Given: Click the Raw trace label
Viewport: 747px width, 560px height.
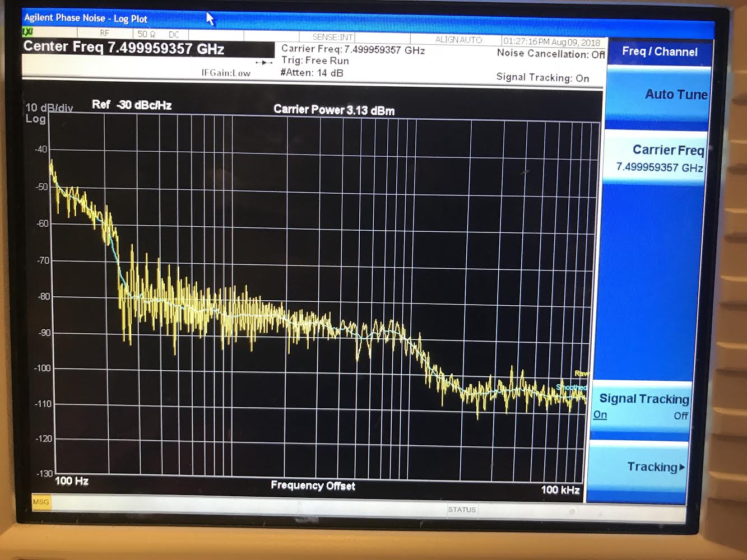Looking at the screenshot, I should tap(581, 374).
